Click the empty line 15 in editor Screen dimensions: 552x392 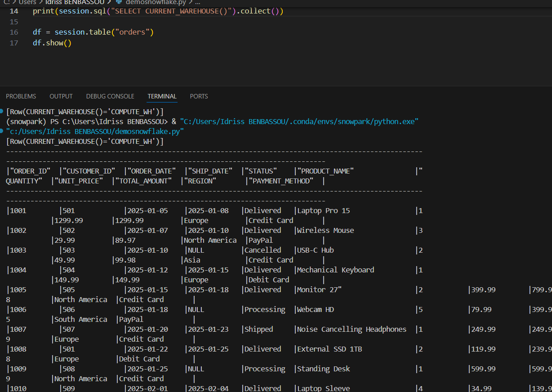click(x=135, y=22)
